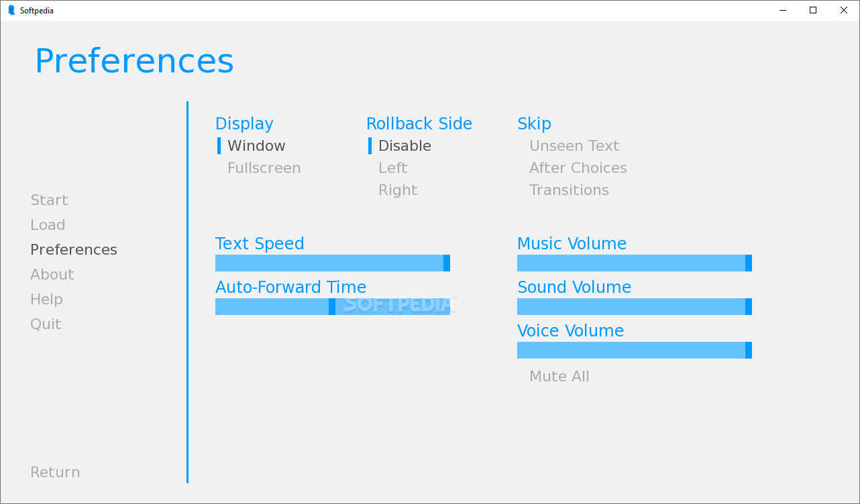Adjust the Music Volume slider
The image size is (860, 504).
tap(635, 263)
